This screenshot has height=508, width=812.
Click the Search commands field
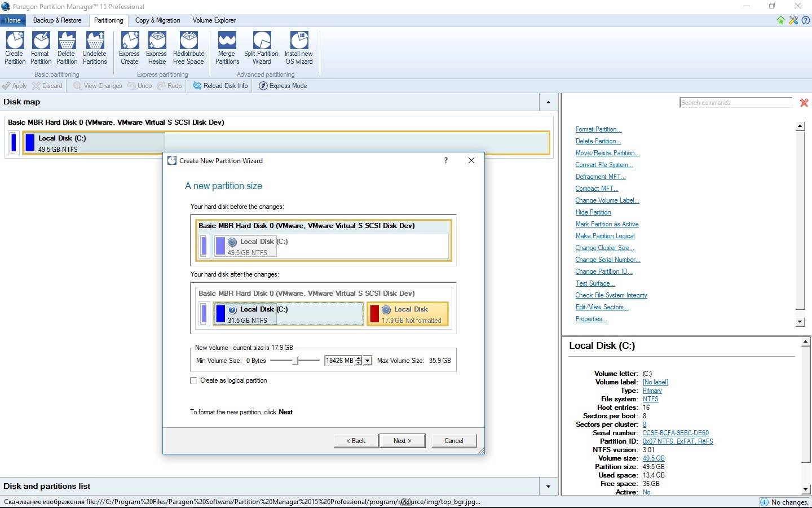coord(736,103)
